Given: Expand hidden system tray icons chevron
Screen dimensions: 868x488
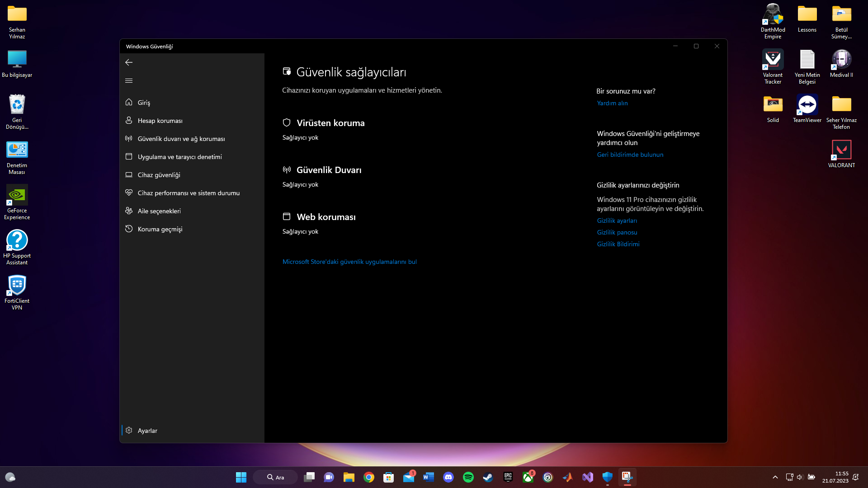Looking at the screenshot, I should 775,477.
